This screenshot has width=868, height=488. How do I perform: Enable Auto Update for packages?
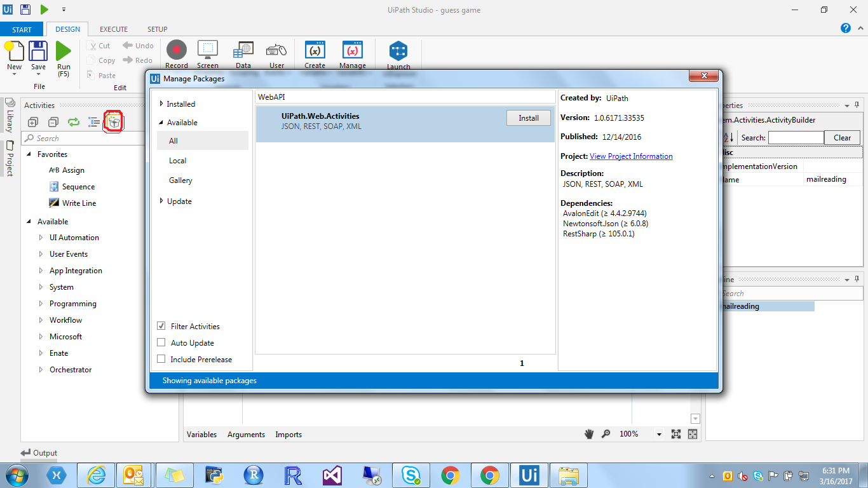[x=161, y=342]
